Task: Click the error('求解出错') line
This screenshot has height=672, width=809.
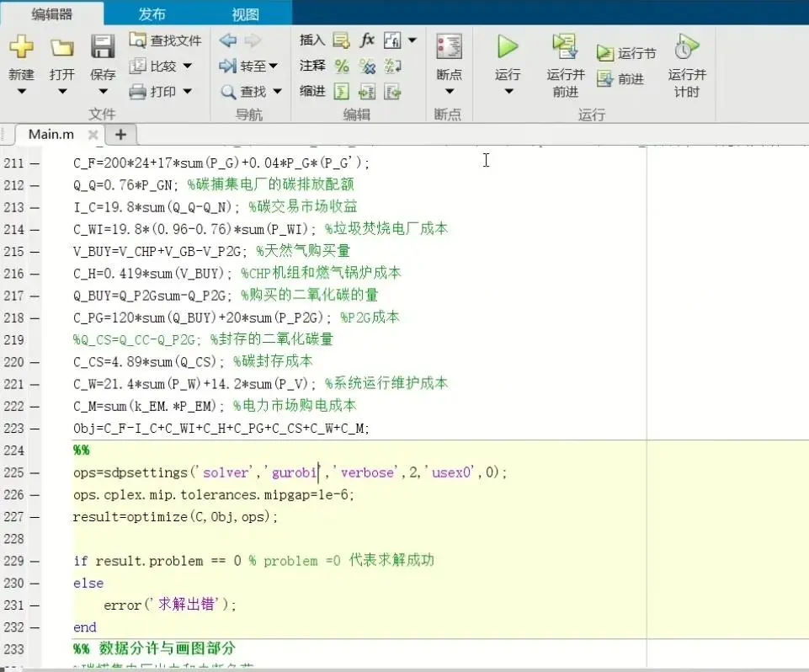Action: click(170, 605)
